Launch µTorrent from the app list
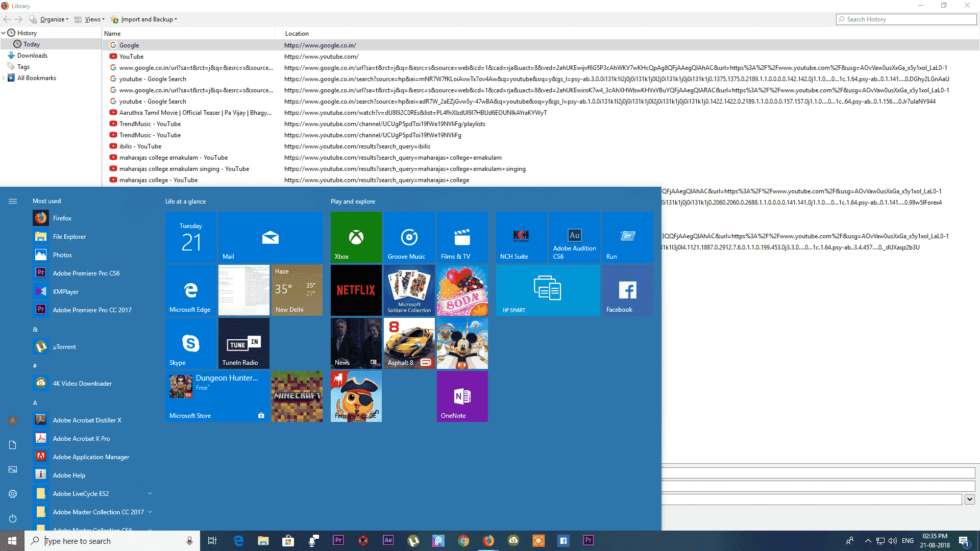This screenshot has height=551, width=980. (x=92, y=347)
